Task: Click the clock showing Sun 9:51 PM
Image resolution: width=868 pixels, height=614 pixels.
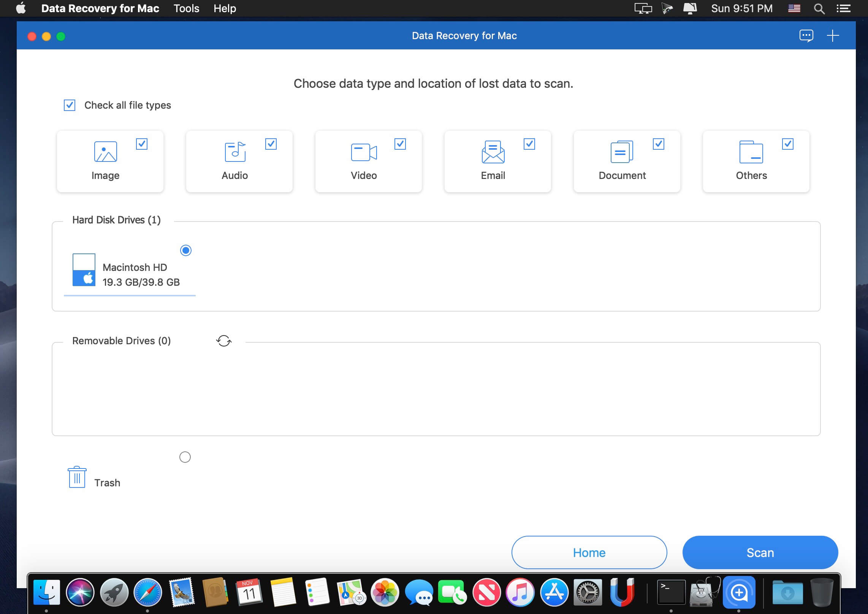Action: (742, 8)
